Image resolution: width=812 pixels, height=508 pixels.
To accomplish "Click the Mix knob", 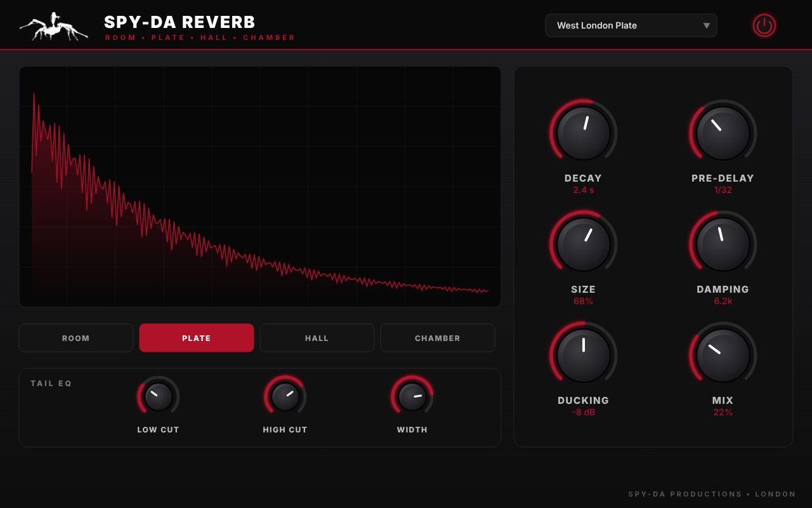I will [723, 356].
